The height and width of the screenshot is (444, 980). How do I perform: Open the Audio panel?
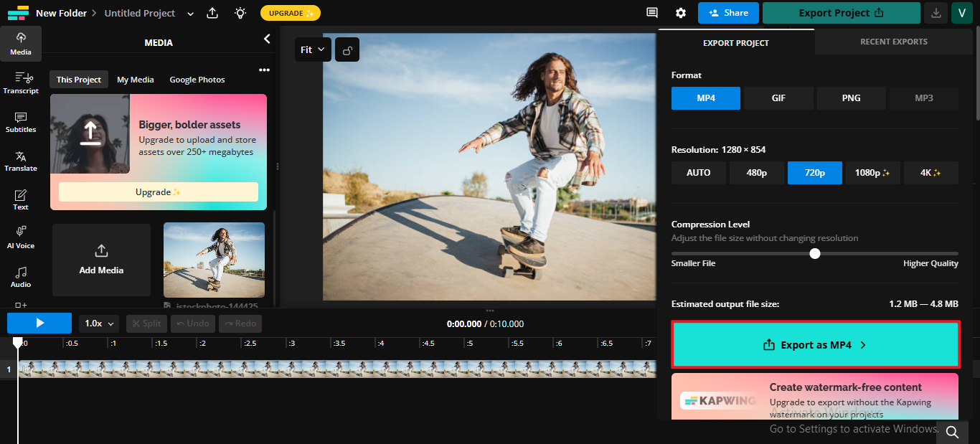pyautogui.click(x=21, y=278)
